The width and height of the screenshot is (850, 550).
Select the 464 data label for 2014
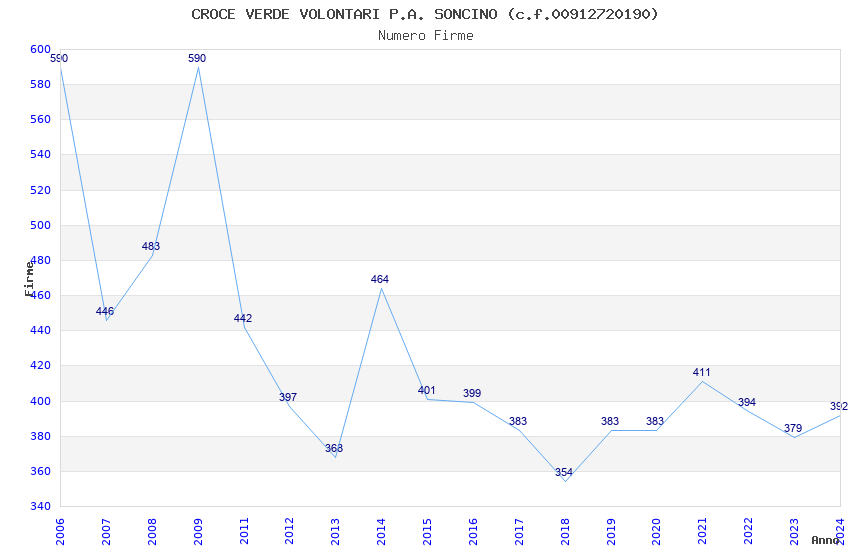(x=379, y=280)
